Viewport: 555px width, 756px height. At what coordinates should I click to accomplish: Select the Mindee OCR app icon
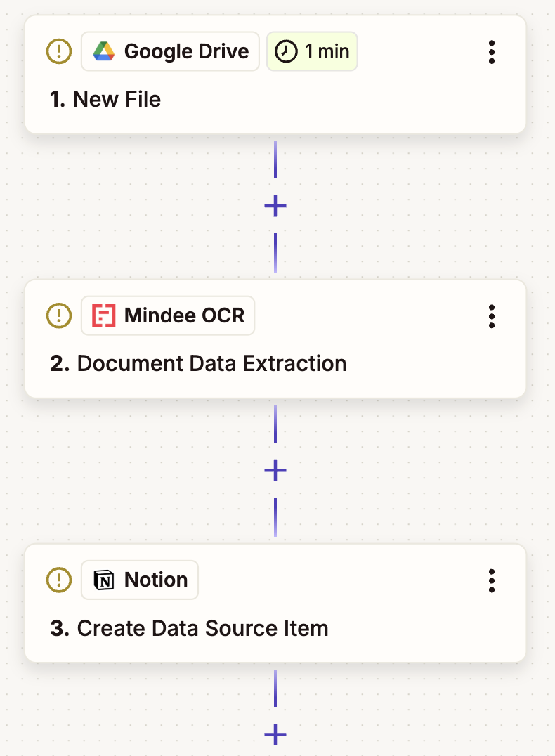(103, 315)
